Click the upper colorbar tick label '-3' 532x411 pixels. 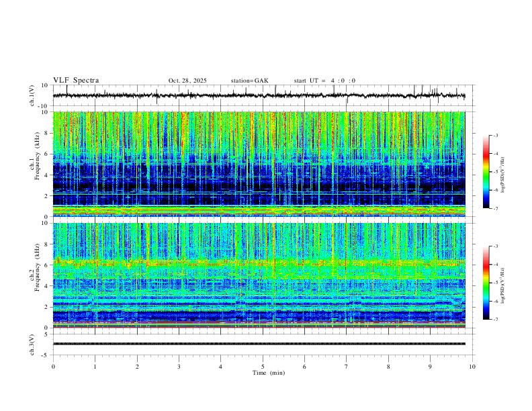pos(496,135)
